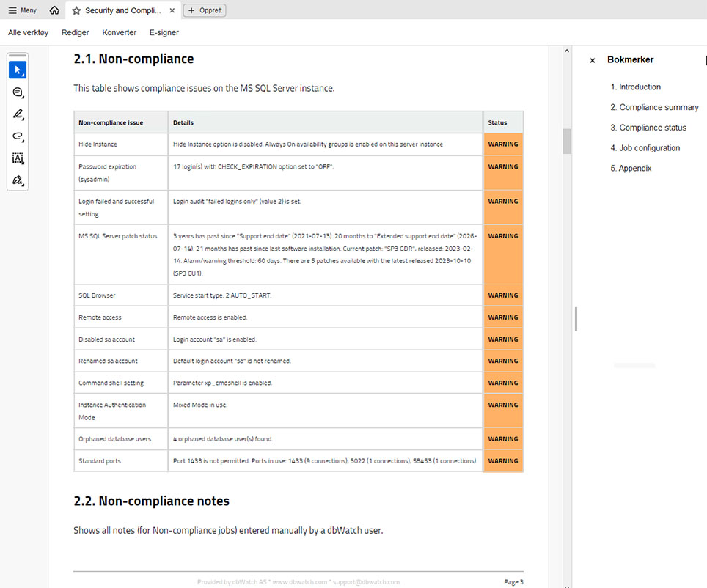Close the Bokmerker panel

point(592,59)
